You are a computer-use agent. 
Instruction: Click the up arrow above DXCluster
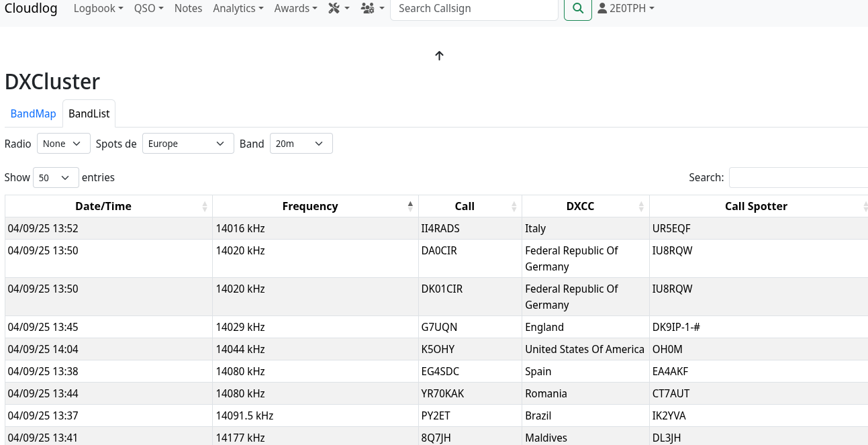439,56
